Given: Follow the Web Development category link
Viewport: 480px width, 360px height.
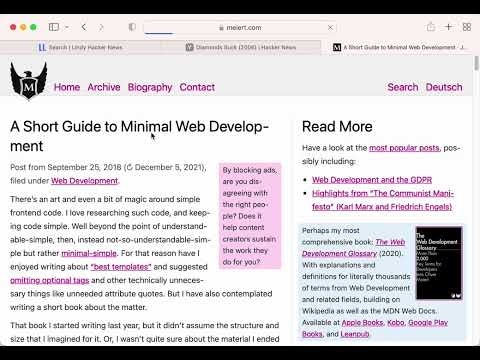Looking at the screenshot, I should [x=85, y=181].
